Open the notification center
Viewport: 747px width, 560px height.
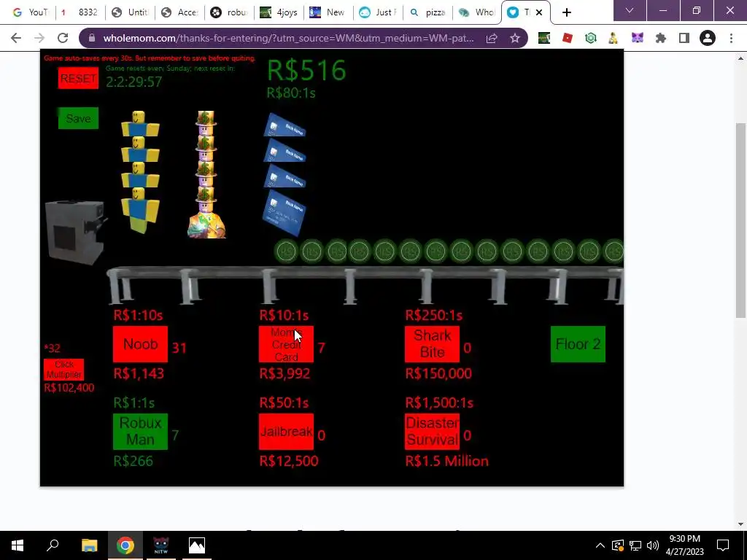723,545
